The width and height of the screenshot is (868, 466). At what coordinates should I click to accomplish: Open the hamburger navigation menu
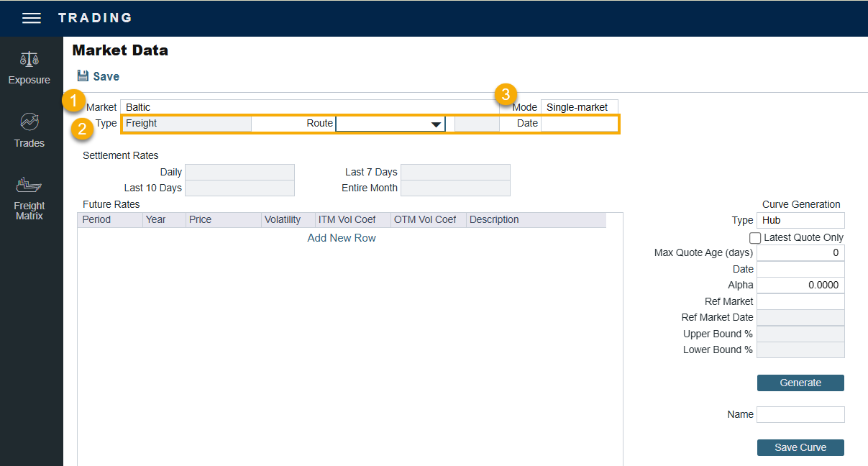32,18
